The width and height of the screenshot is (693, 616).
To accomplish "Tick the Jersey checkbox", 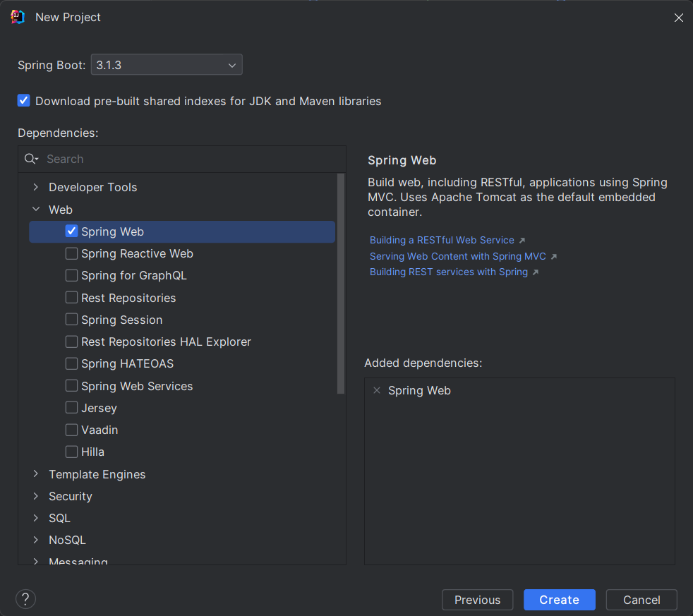I will coord(71,407).
